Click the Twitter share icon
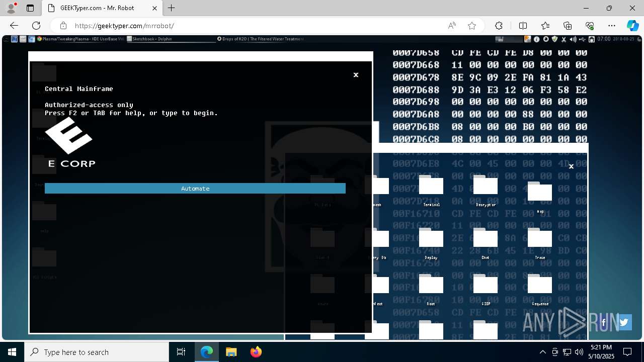The image size is (644, 362). coord(624,322)
